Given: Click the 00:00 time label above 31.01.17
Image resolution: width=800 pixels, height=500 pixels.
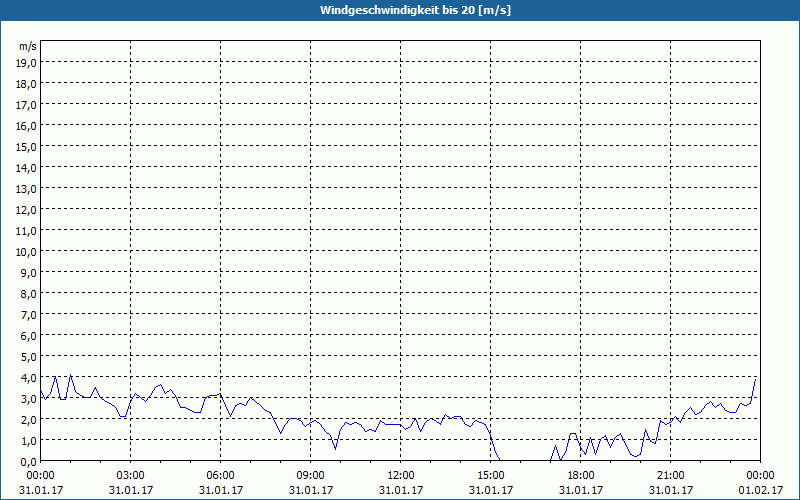Looking at the screenshot, I should coord(41,476).
